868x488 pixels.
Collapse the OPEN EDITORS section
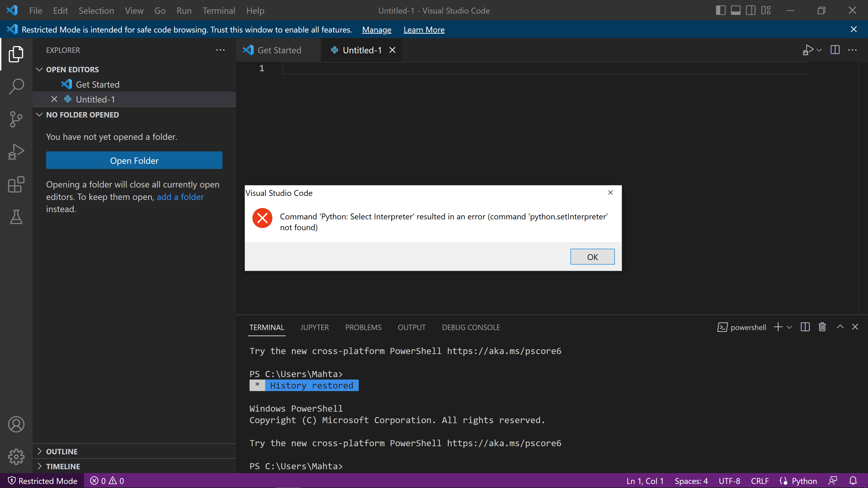(72, 69)
